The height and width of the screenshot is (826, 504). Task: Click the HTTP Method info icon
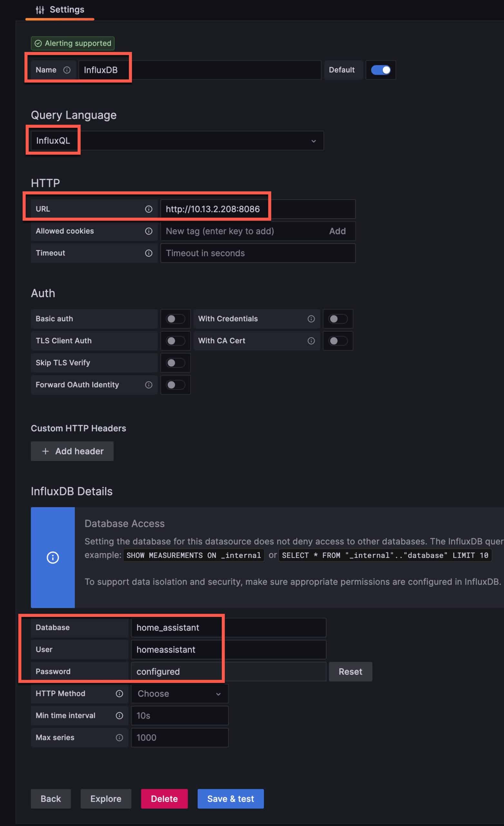pos(119,694)
